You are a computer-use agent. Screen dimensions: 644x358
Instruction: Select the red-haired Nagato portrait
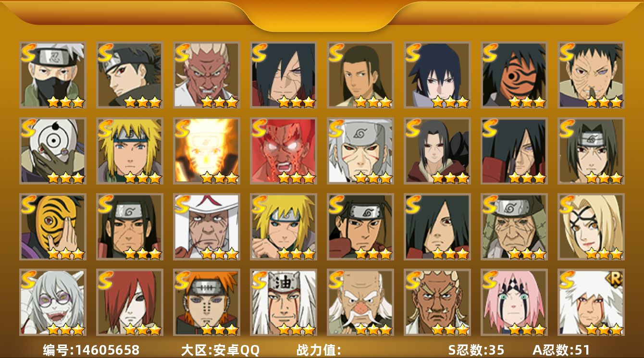[x=129, y=302]
